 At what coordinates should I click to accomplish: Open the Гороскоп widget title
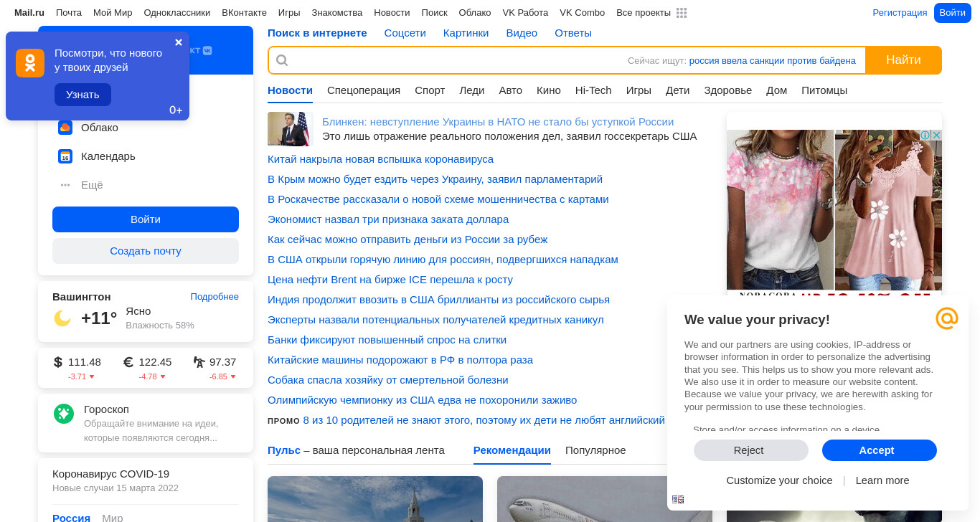click(106, 409)
